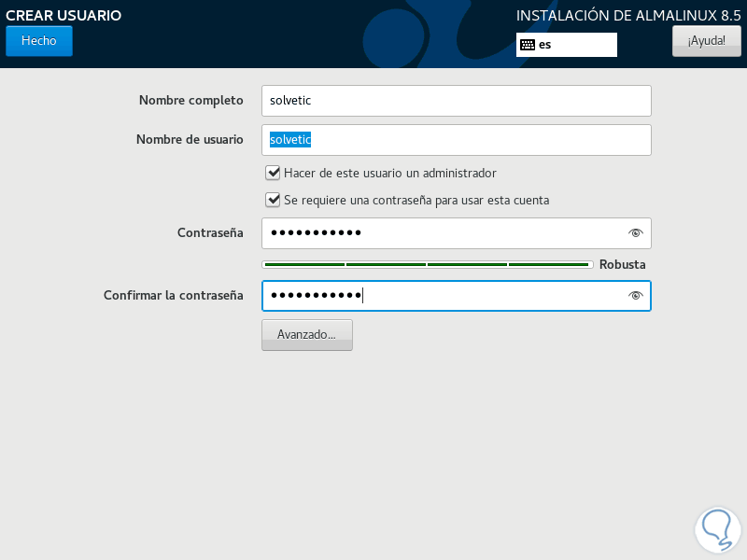Toggle 'Se requiere una contraseña' checkbox
747x560 pixels.
click(x=273, y=200)
